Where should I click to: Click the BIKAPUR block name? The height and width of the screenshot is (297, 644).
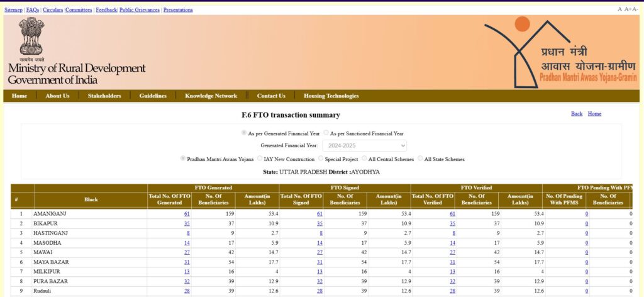pos(45,223)
